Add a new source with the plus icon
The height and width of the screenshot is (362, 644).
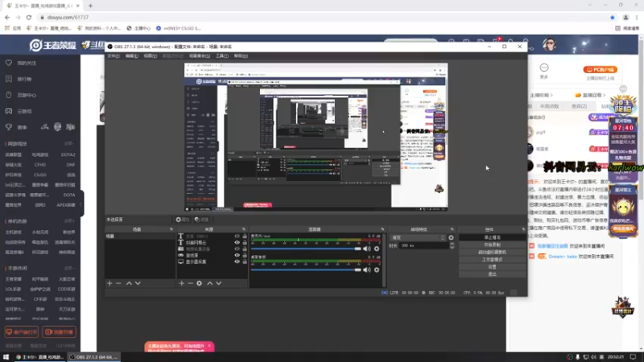(182, 283)
